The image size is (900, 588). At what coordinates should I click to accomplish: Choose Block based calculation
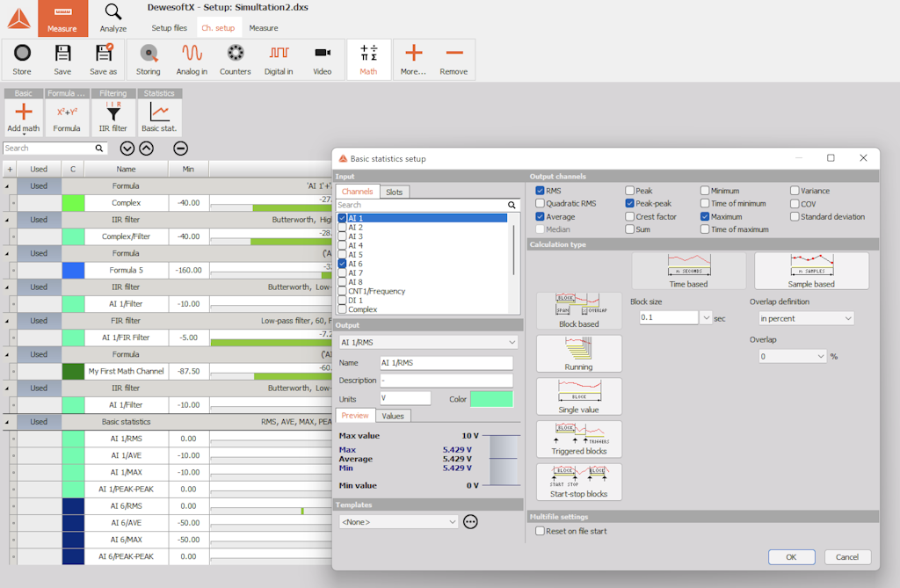click(579, 310)
